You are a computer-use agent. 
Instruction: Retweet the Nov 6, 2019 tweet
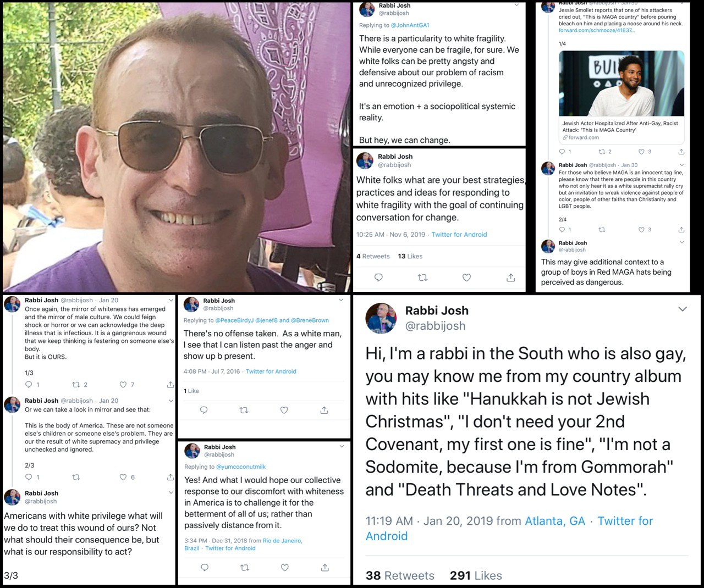(422, 278)
